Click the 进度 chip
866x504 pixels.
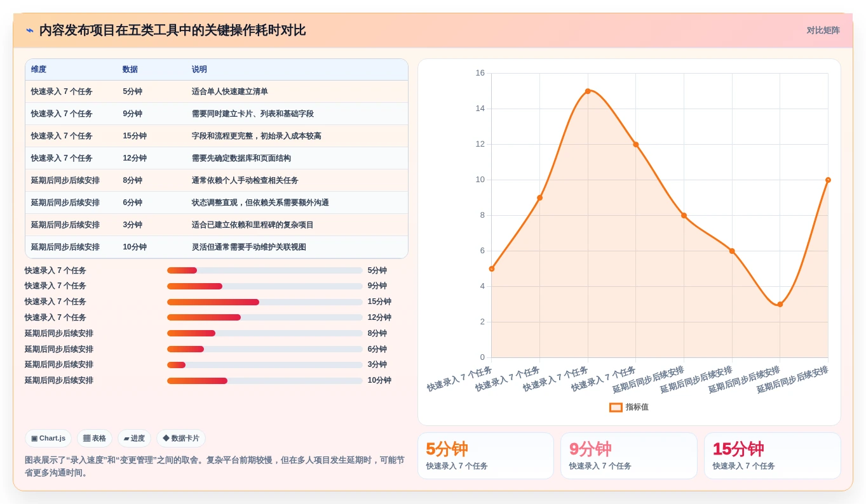pyautogui.click(x=134, y=439)
